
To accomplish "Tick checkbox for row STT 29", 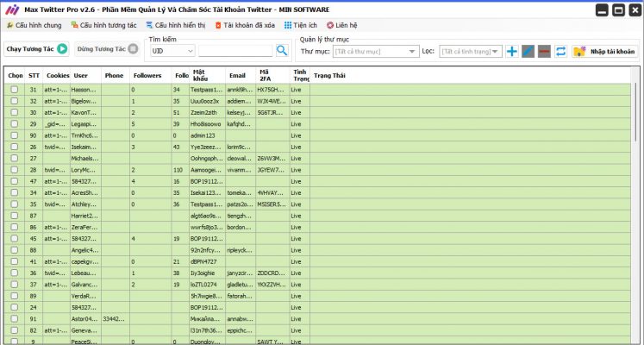I will click(15, 123).
